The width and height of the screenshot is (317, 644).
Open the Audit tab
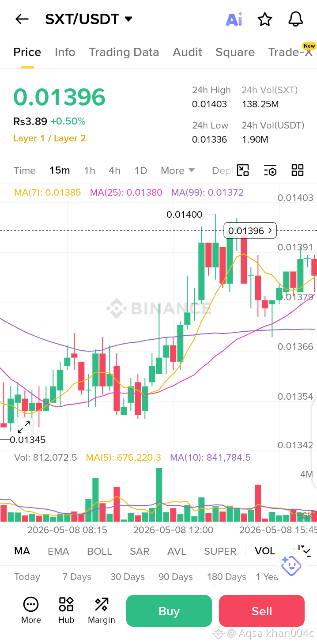point(187,52)
